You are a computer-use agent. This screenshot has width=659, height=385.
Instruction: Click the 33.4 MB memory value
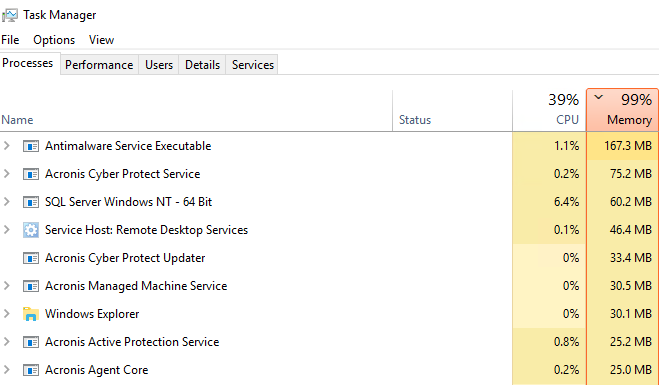tap(631, 258)
